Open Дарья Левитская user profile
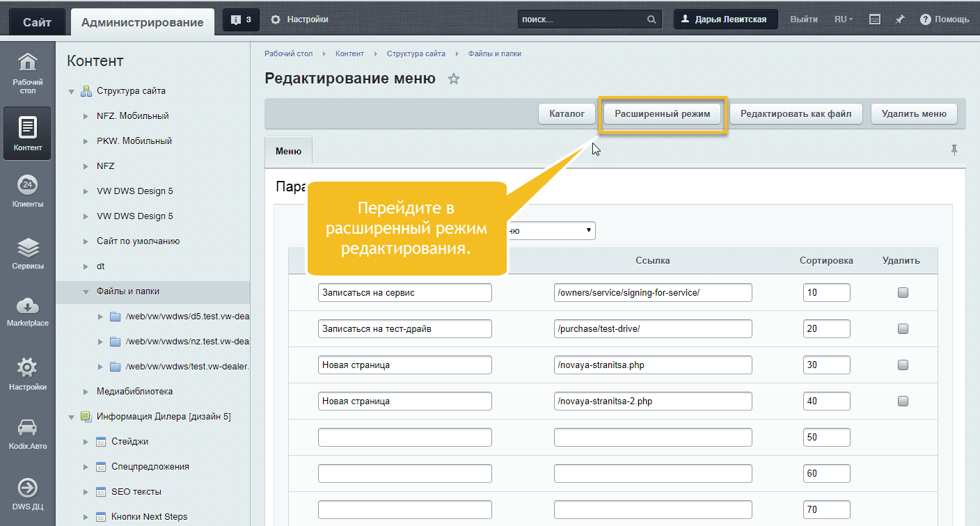This screenshot has height=526, width=980. coord(725,19)
